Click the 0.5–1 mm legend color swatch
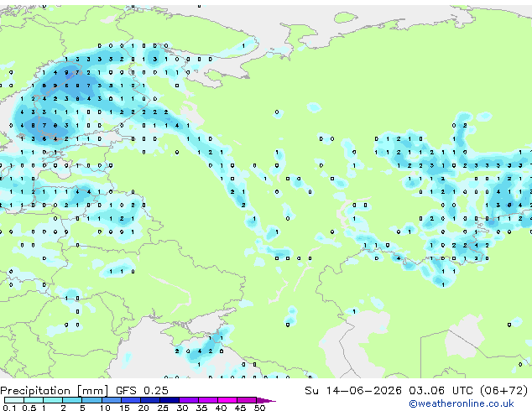532x411 pixels. click(x=34, y=400)
